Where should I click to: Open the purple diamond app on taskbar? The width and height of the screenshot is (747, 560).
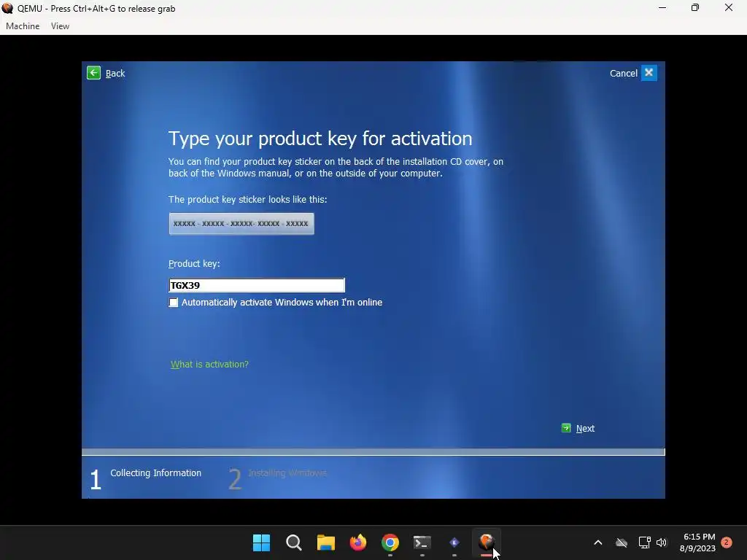454,542
